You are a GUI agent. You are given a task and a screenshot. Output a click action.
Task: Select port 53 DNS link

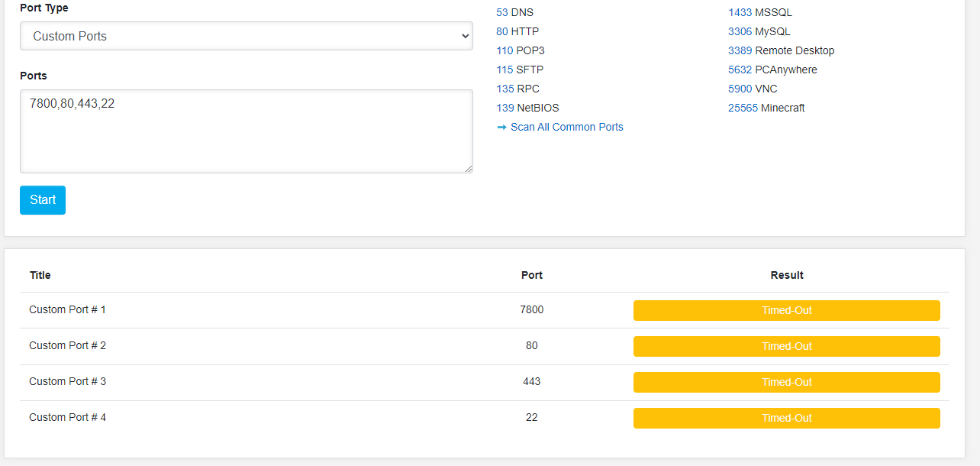pyautogui.click(x=502, y=12)
